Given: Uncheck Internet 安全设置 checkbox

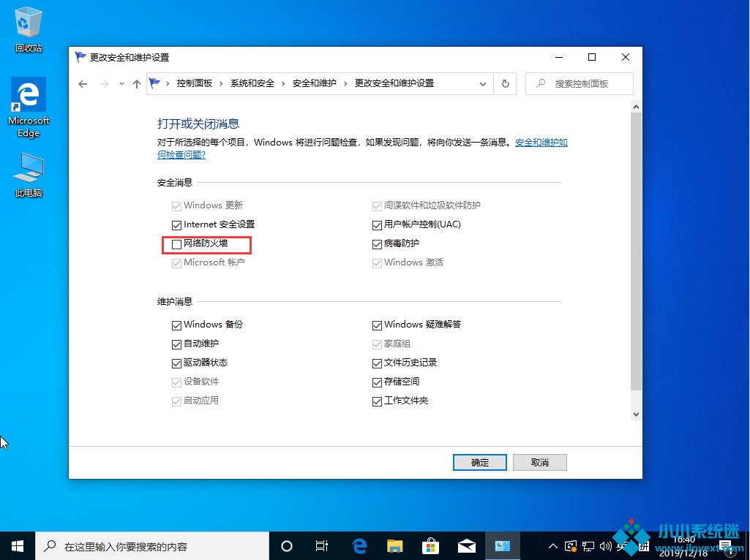Looking at the screenshot, I should (176, 225).
